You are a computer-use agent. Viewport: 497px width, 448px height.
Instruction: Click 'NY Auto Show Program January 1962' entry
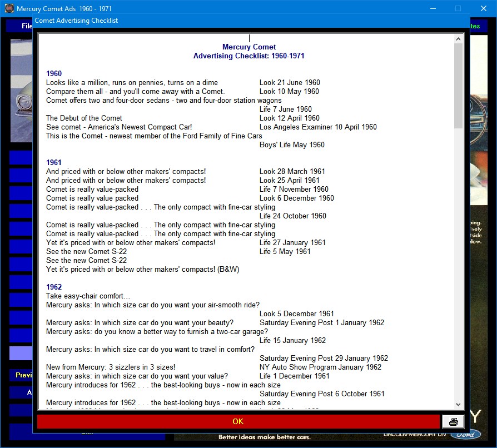point(320,367)
